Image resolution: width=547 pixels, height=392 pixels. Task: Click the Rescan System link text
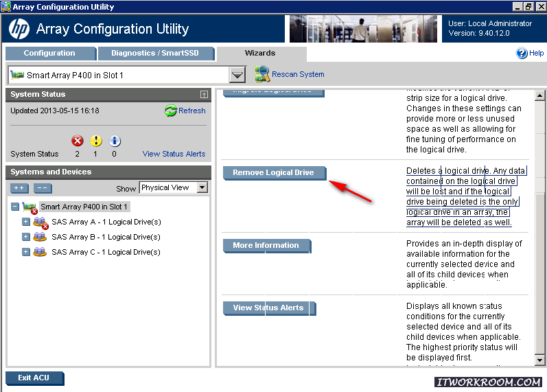(x=298, y=74)
